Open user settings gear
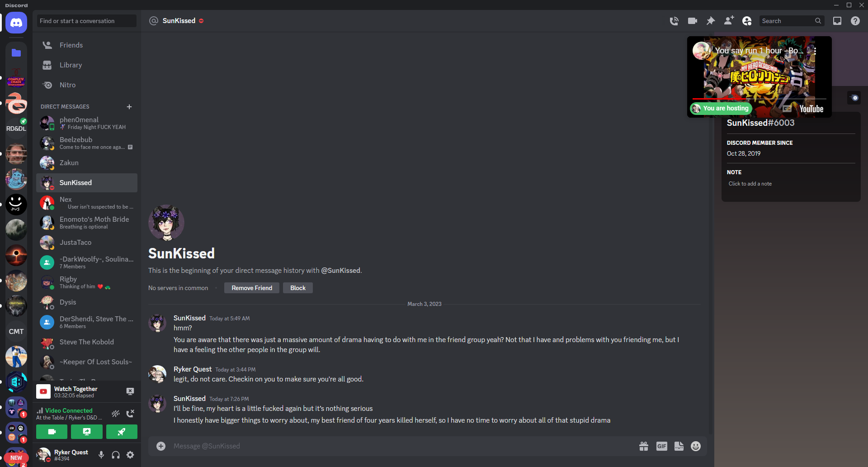The width and height of the screenshot is (868, 467). (x=130, y=455)
